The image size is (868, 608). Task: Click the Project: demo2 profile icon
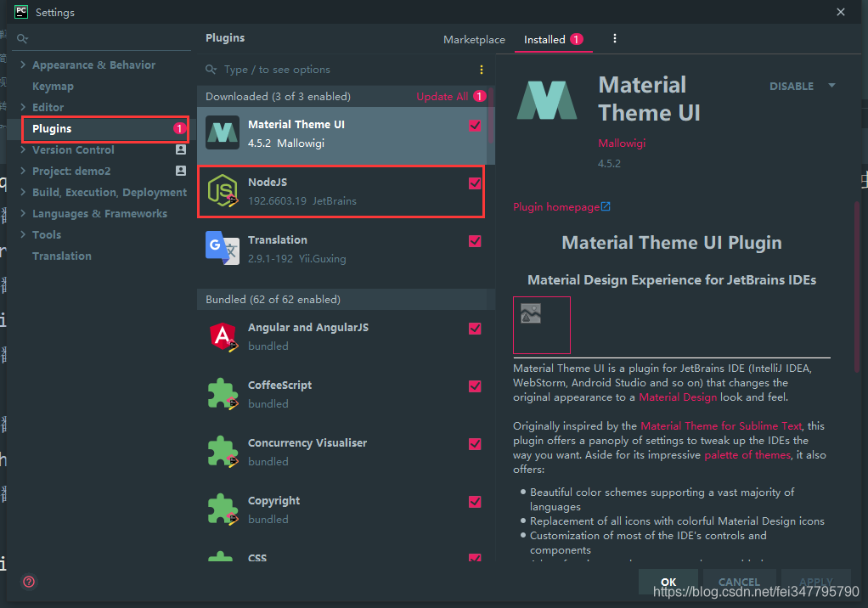click(x=180, y=171)
